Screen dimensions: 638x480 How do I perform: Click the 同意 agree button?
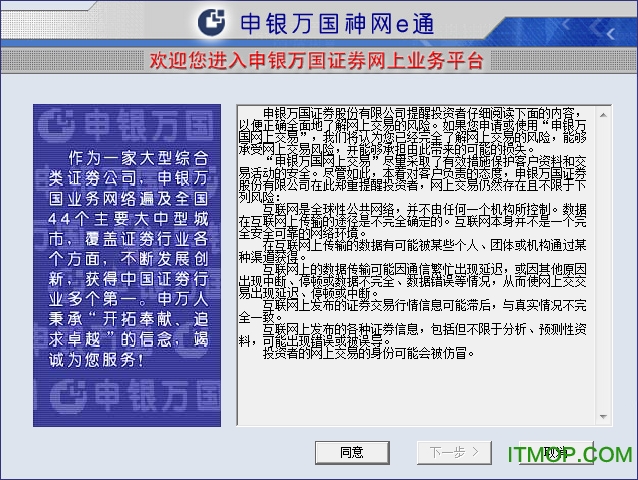tap(352, 452)
